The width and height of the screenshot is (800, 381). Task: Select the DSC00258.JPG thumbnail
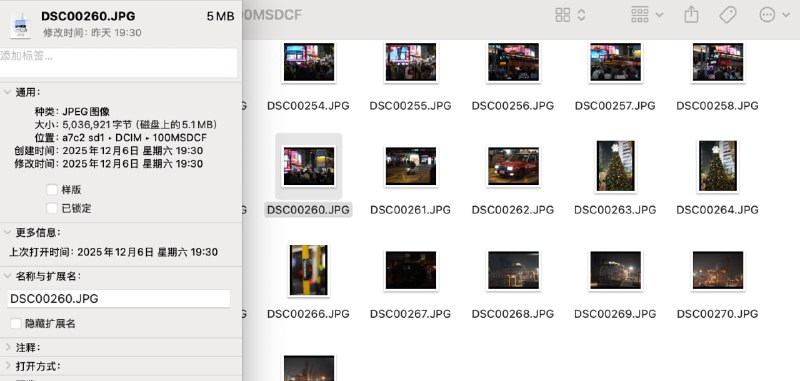point(717,62)
